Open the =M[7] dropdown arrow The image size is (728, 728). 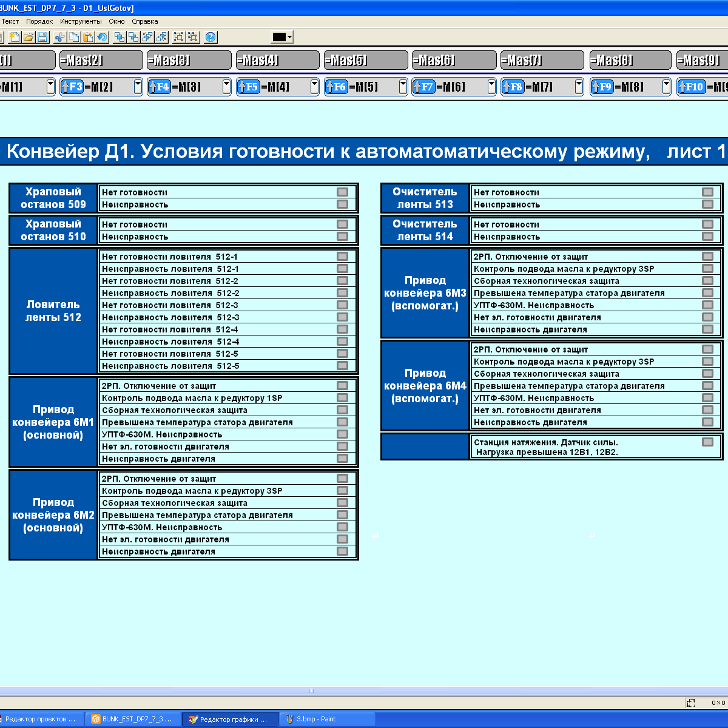tap(579, 87)
